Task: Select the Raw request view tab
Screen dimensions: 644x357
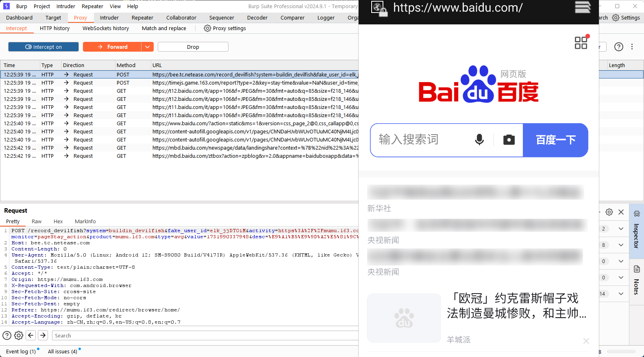Action: pos(37,222)
